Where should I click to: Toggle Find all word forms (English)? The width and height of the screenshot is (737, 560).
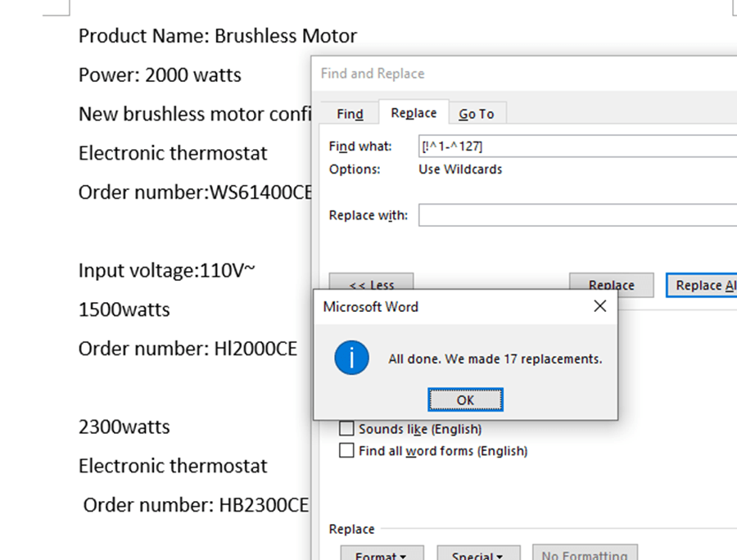click(347, 450)
